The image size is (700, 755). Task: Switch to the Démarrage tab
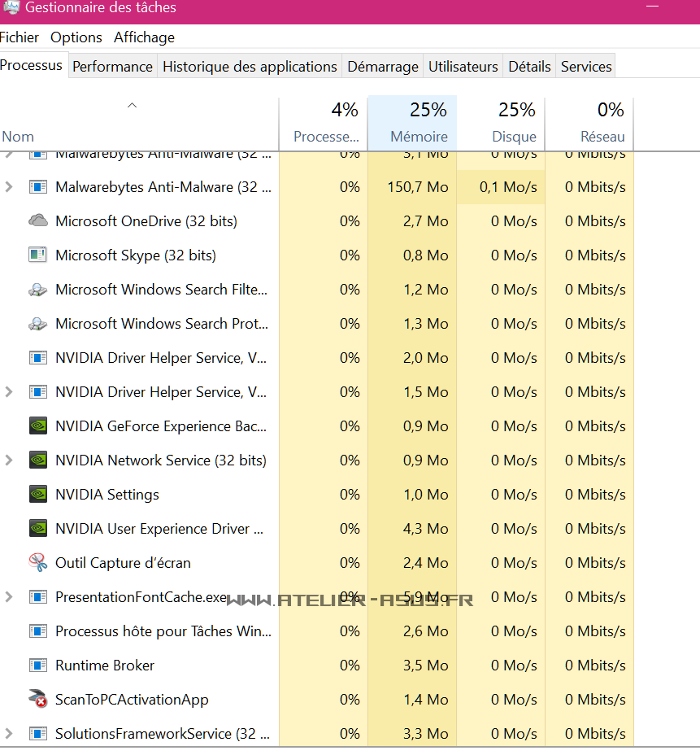click(383, 67)
